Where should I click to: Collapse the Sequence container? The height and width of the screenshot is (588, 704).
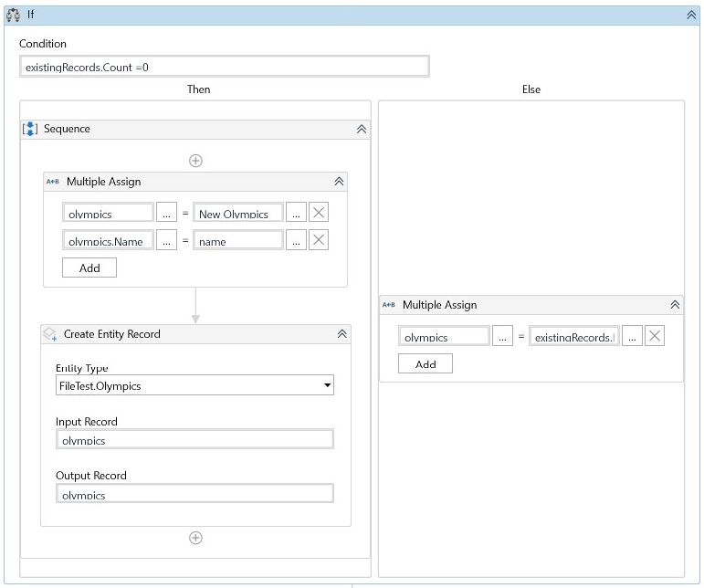click(x=362, y=130)
